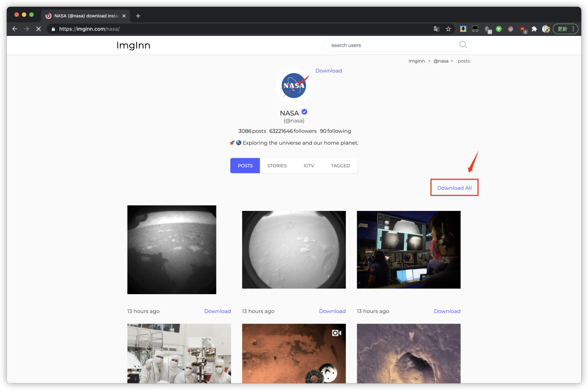Screen dimensions: 588x390
Task: Click '13 hours ago' under the dark Mars photo
Action: [143, 311]
